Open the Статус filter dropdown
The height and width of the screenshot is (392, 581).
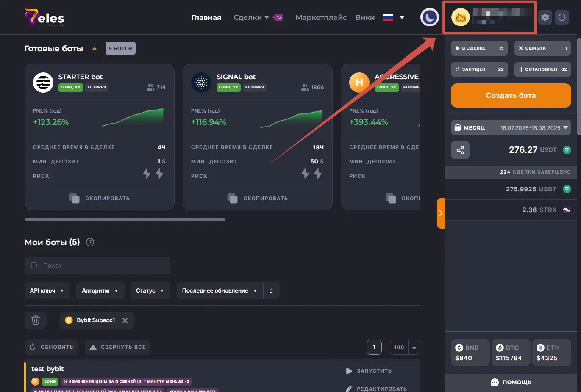[x=150, y=291]
